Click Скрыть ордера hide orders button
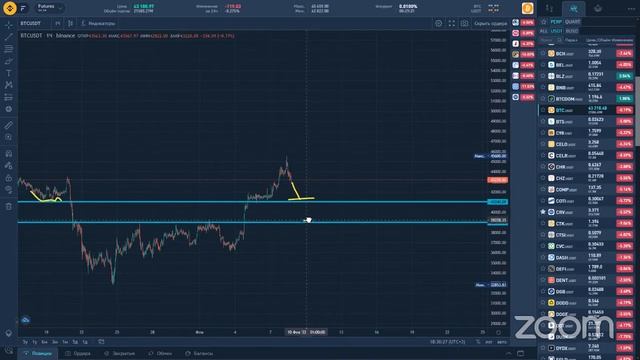 coord(491,24)
